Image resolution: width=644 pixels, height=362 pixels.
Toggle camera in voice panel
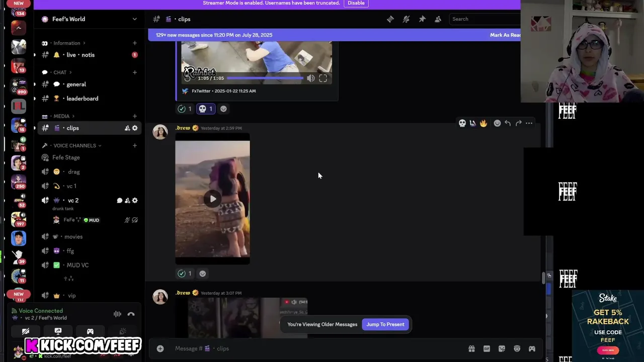point(26,331)
